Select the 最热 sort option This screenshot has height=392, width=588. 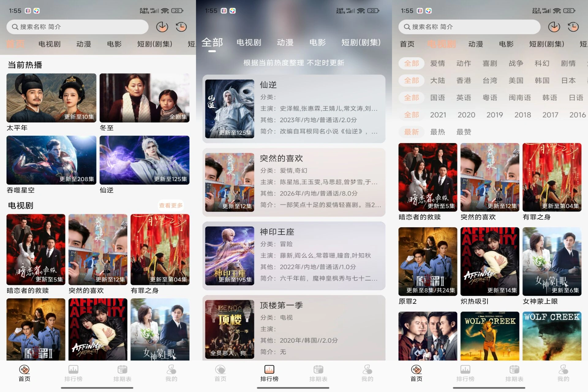(438, 132)
